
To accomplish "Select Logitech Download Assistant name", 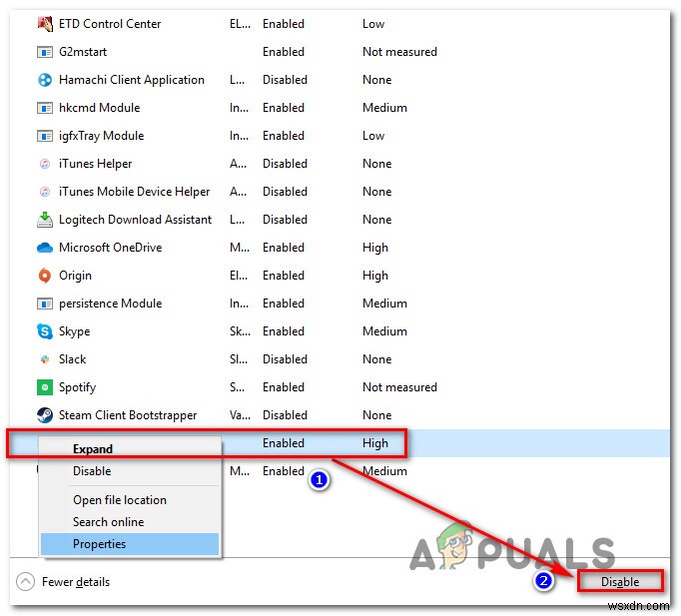I will point(135,220).
